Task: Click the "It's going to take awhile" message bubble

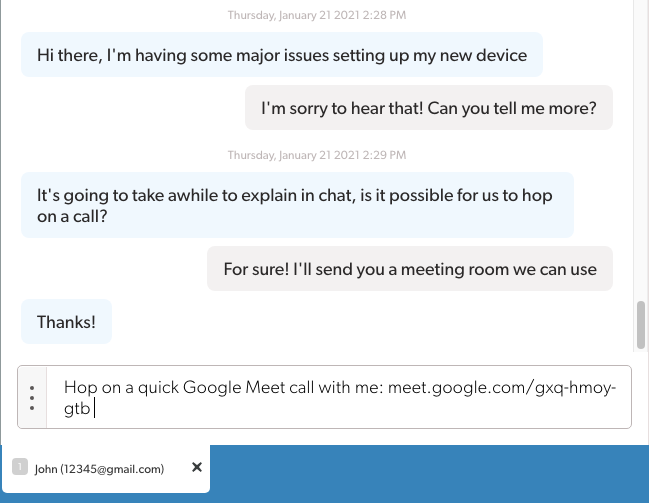Action: (x=297, y=205)
